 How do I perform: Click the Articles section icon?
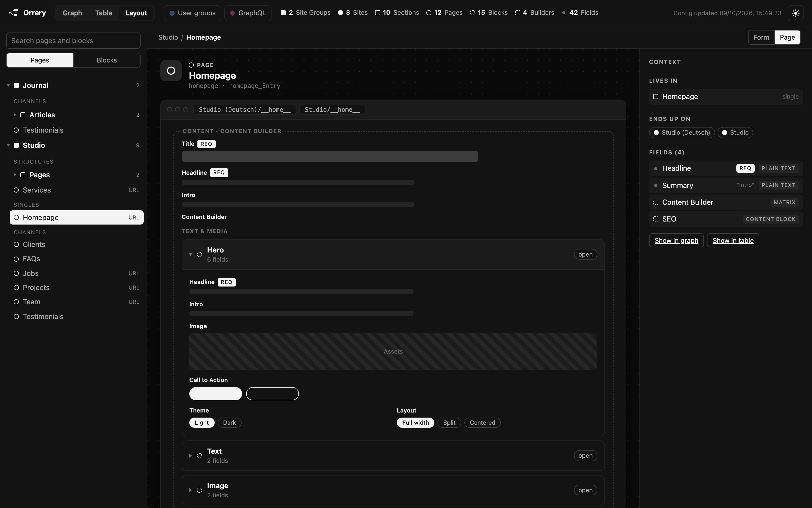[x=23, y=115]
